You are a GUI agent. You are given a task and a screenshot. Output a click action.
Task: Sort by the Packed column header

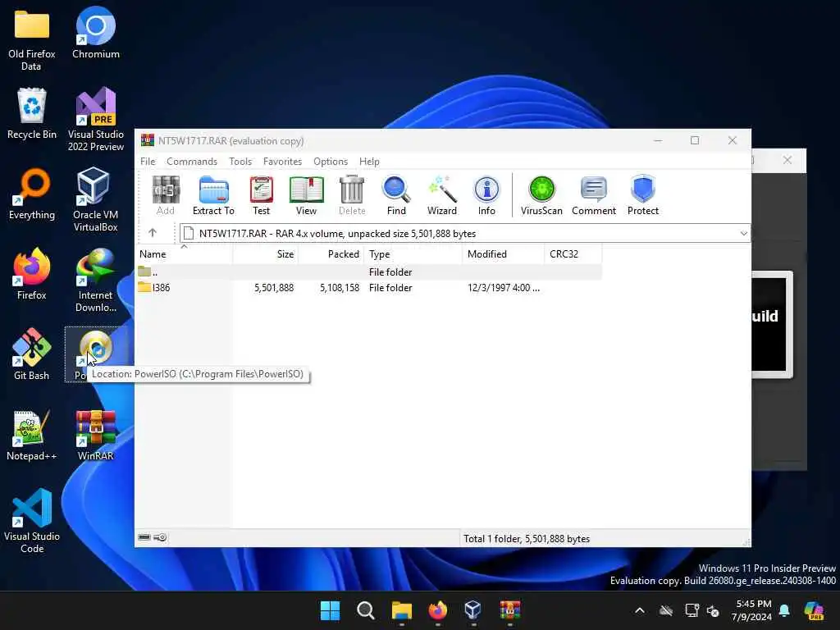coord(331,254)
